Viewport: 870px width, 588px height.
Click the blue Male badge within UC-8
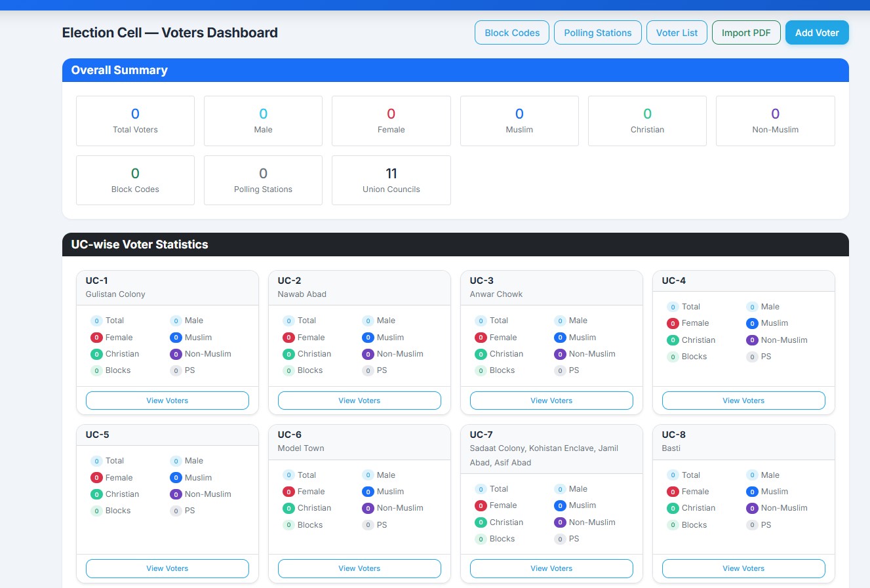click(x=752, y=475)
